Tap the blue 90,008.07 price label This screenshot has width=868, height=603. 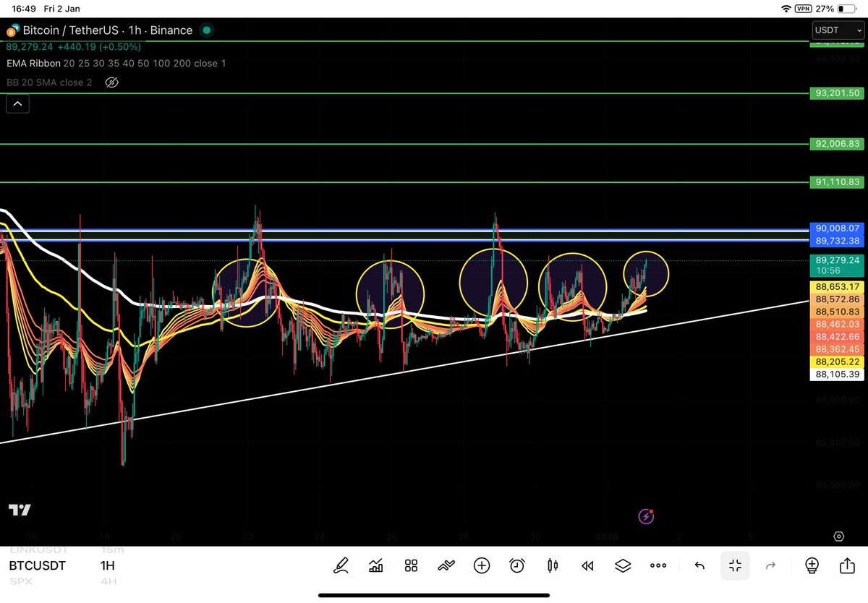click(x=838, y=228)
